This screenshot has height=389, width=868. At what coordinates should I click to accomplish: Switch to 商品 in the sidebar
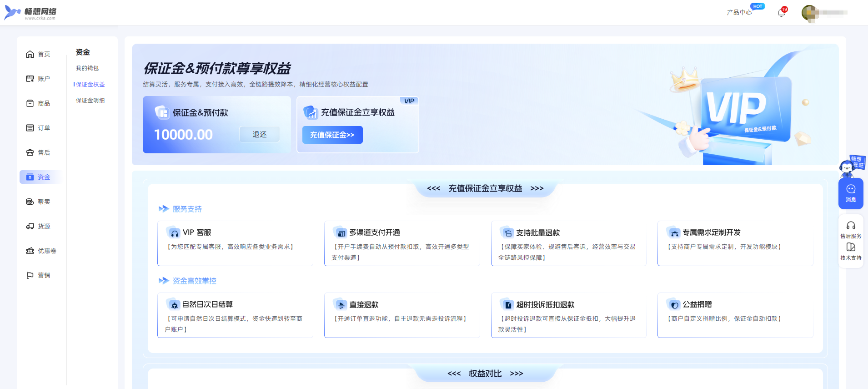click(39, 103)
